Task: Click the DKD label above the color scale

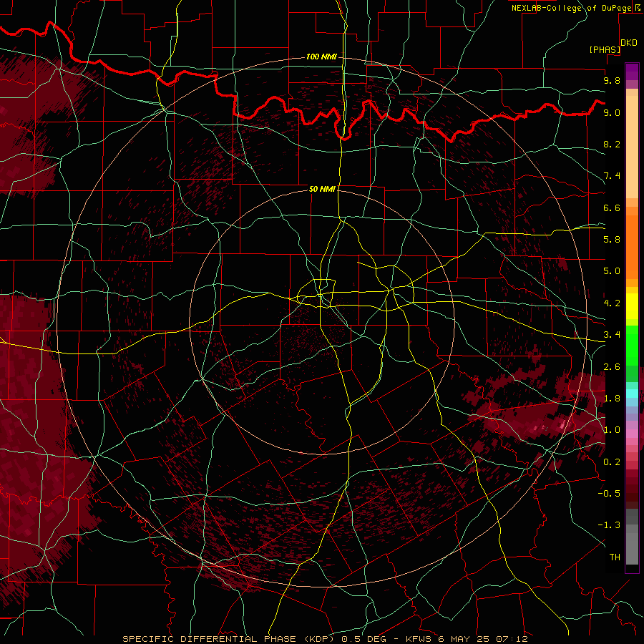Action: point(629,43)
